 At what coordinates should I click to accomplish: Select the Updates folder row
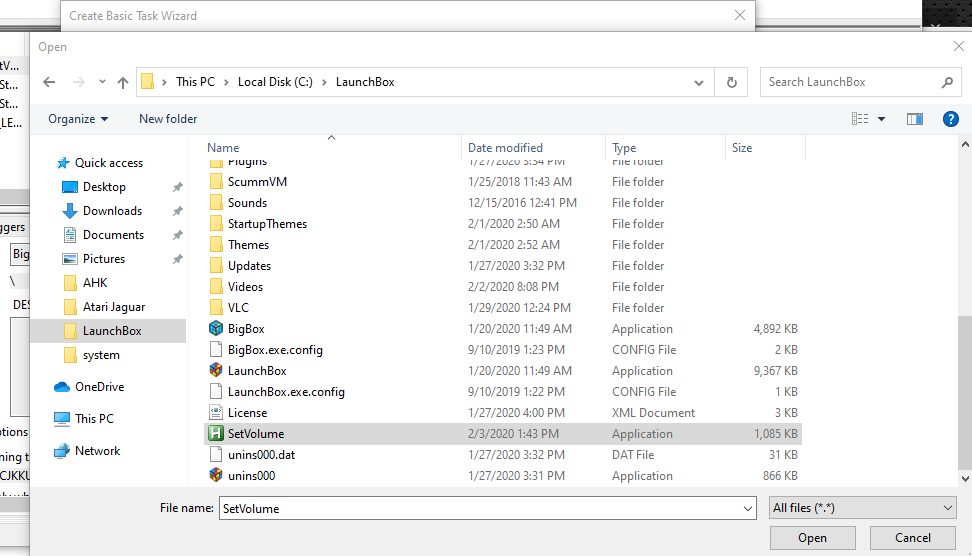(x=503, y=266)
